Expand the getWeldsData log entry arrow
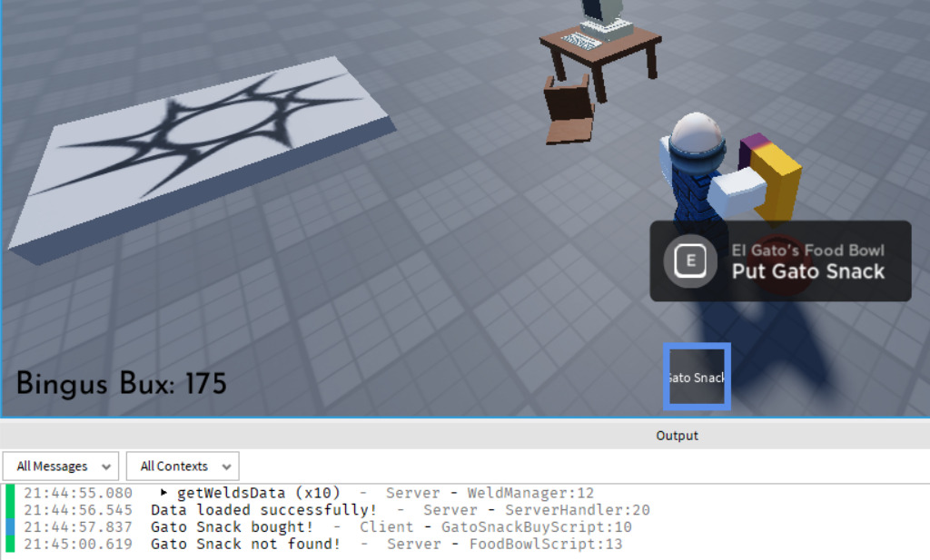Viewport: 930px width, 560px height. 163,493
